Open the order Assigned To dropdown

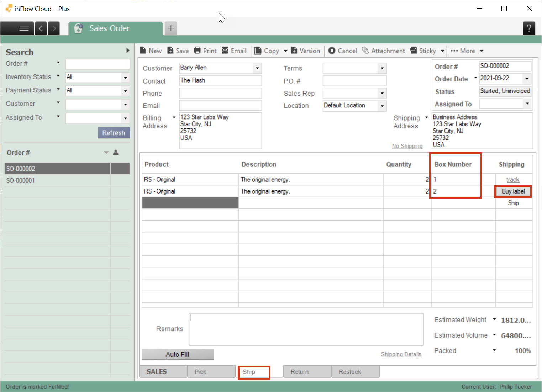coord(527,104)
